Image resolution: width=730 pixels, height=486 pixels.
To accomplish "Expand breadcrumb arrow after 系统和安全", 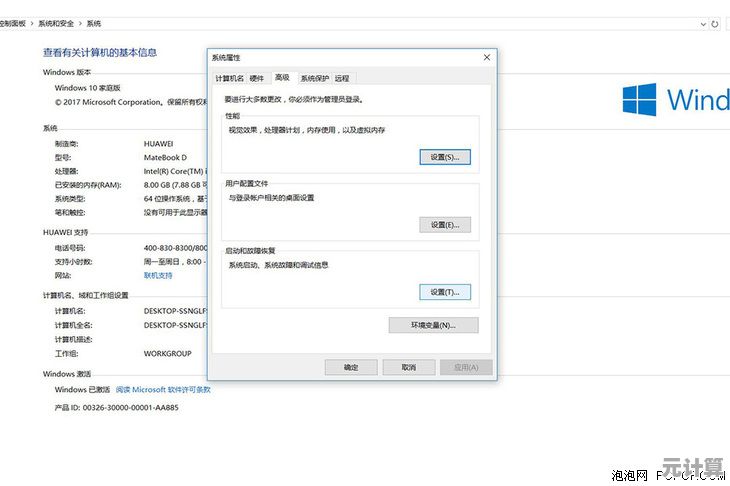I will [80, 22].
